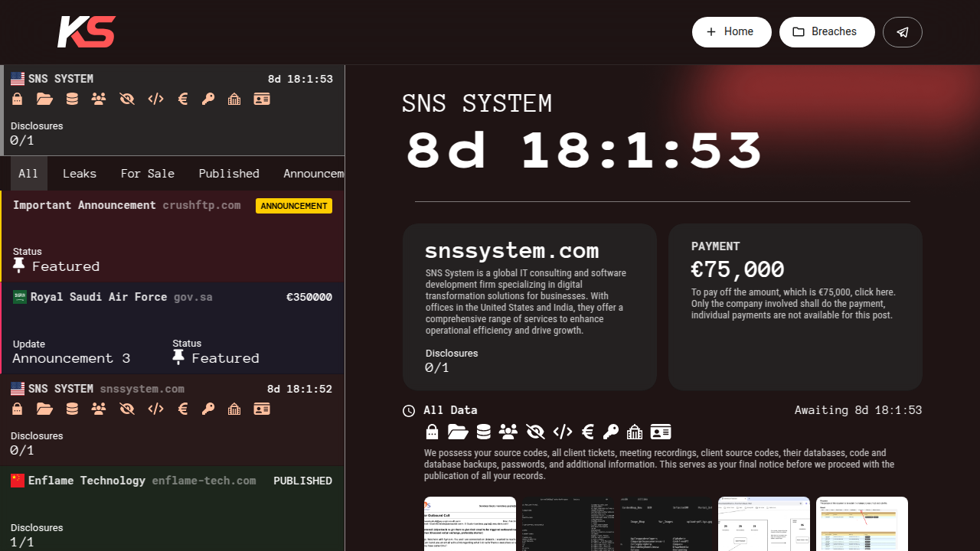Click the KS logo in the top left

pyautogui.click(x=86, y=31)
